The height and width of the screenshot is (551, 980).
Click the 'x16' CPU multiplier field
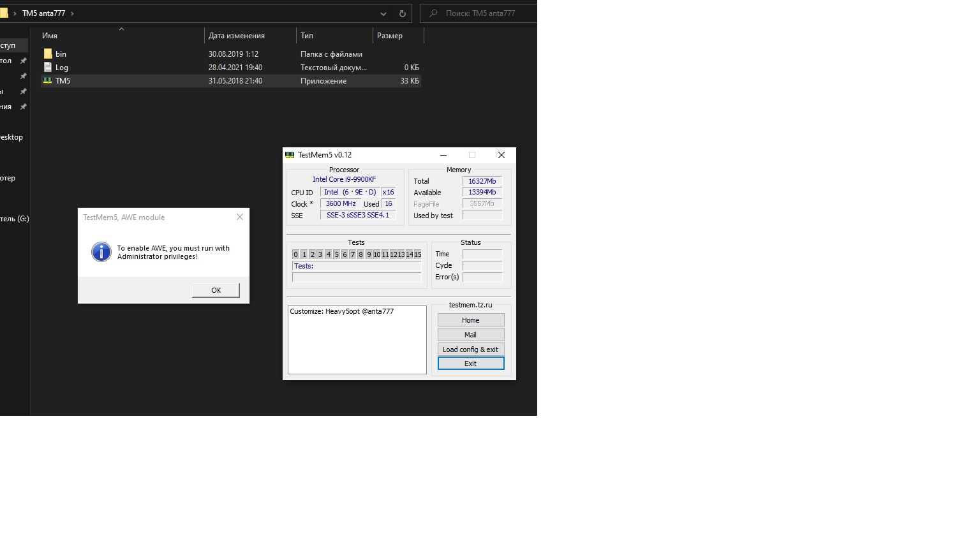pos(389,192)
